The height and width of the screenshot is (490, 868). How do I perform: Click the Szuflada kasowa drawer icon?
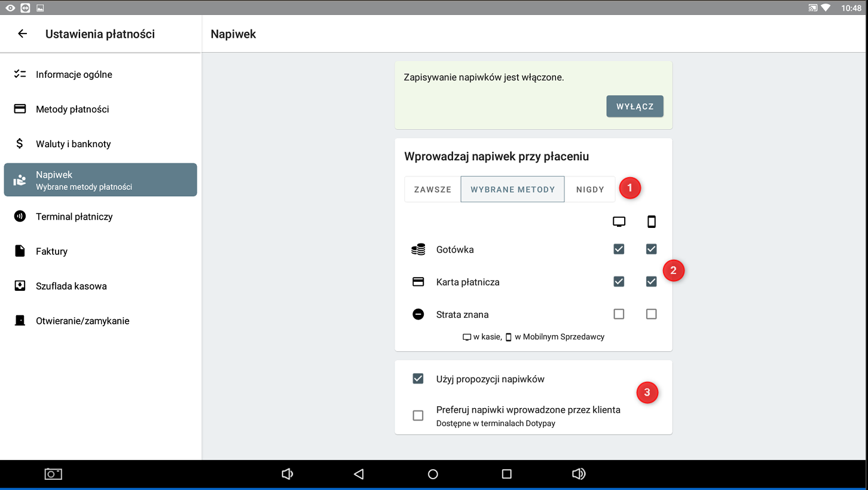click(20, 286)
